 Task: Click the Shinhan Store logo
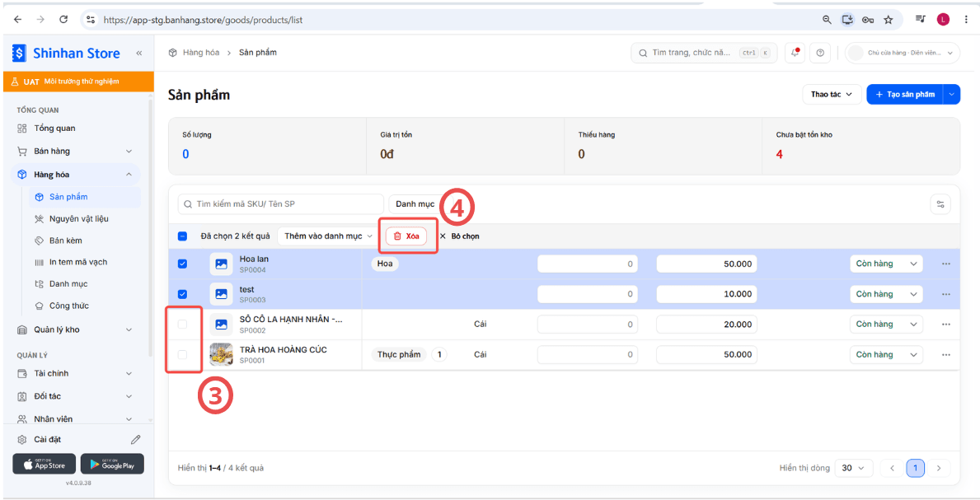point(66,53)
